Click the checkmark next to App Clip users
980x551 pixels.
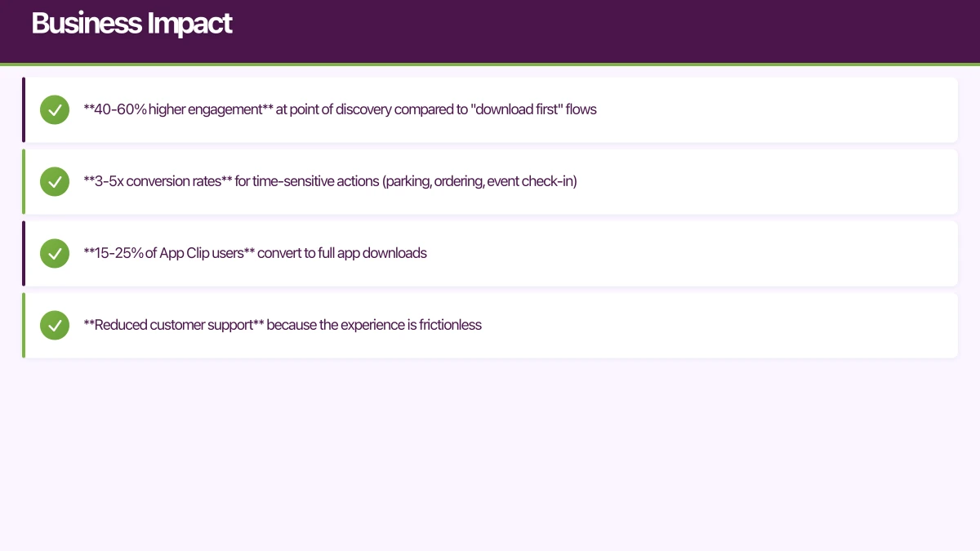coord(55,253)
